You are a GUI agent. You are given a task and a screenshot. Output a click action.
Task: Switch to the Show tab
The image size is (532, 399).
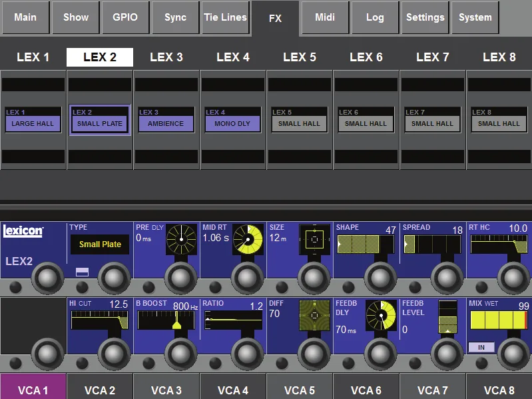[75, 17]
